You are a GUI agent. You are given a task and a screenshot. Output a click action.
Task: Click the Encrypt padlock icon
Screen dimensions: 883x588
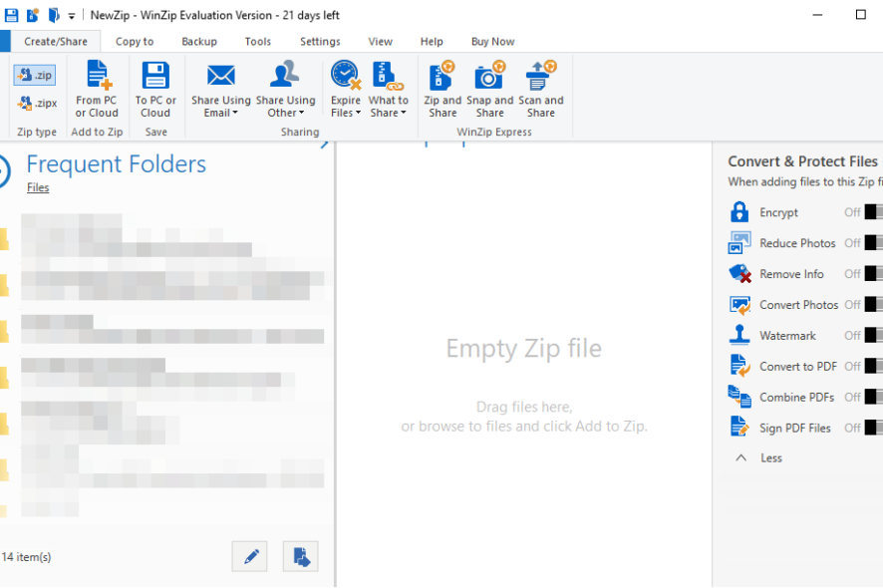pyautogui.click(x=739, y=211)
